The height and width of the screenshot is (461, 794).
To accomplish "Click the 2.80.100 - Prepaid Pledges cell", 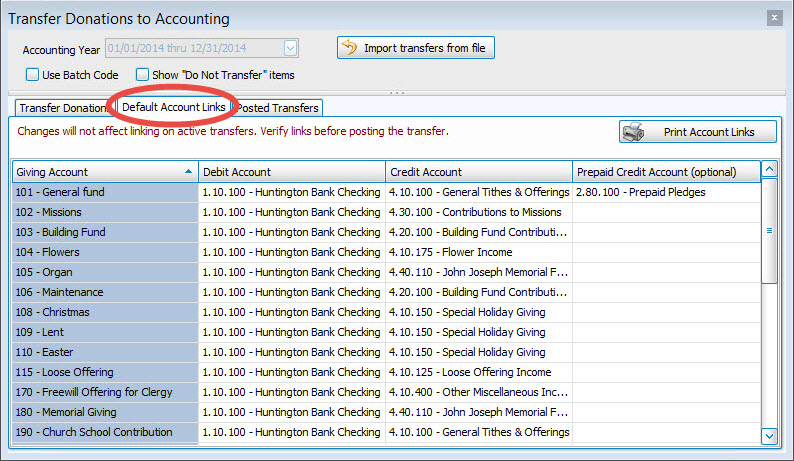I will (665, 192).
